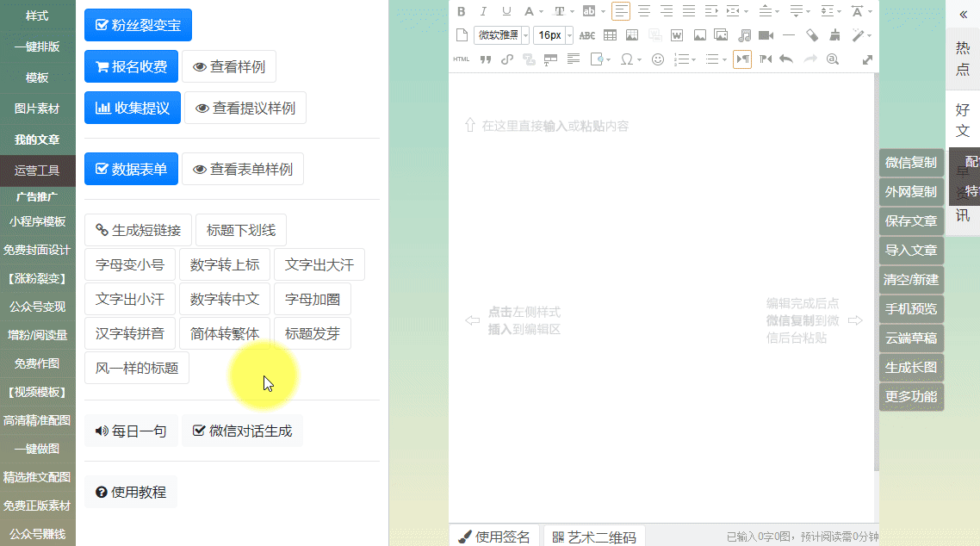Click the 报名收费 button
The image size is (980, 546).
[131, 67]
